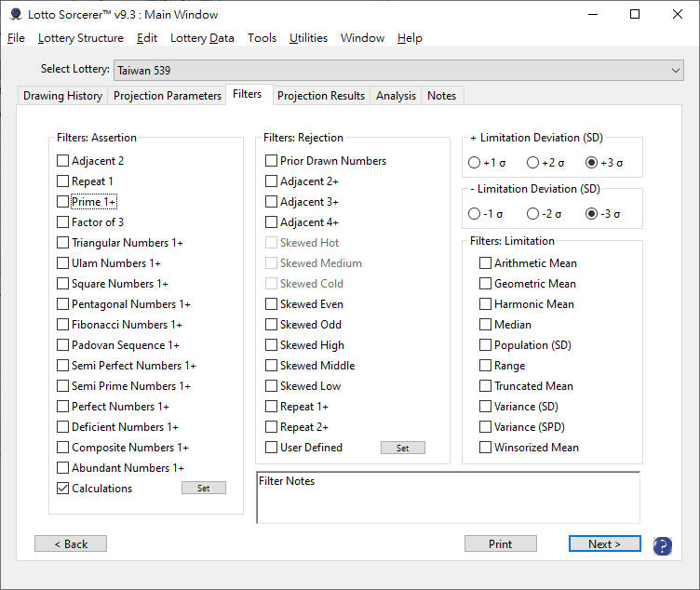
Task: Click the blue help question mark icon
Action: click(662, 545)
